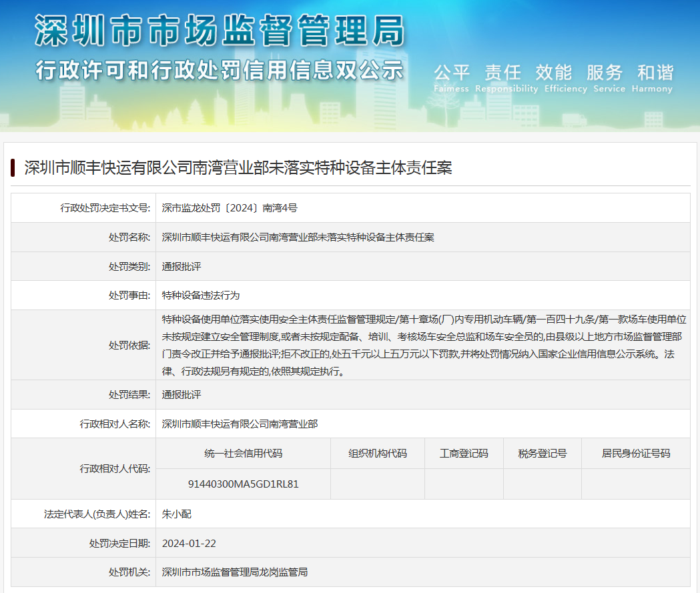Click the 行政相对人名称 row label
Image resolution: width=700 pixels, height=593 pixels.
pos(115,424)
